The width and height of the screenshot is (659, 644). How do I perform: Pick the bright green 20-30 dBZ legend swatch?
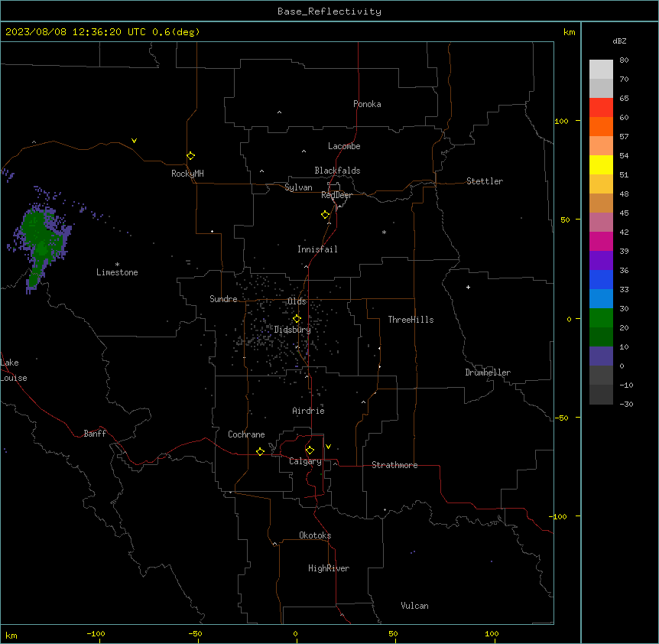(x=601, y=318)
